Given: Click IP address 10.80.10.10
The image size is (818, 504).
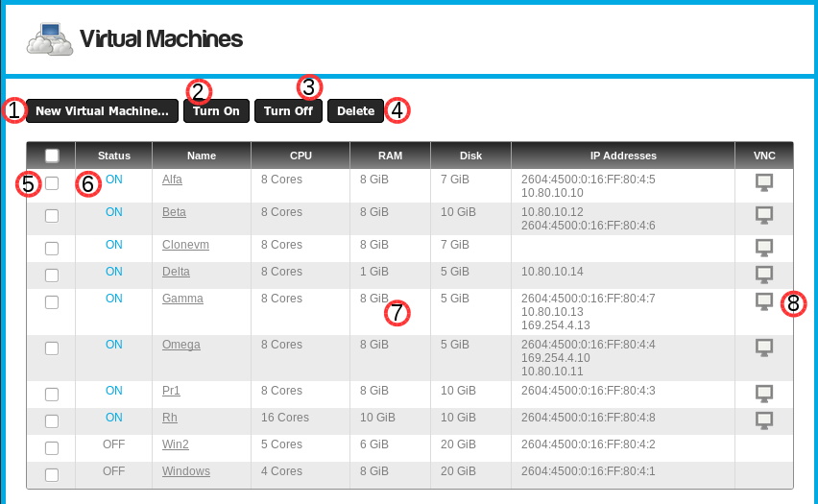Looking at the screenshot, I should click(552, 193).
